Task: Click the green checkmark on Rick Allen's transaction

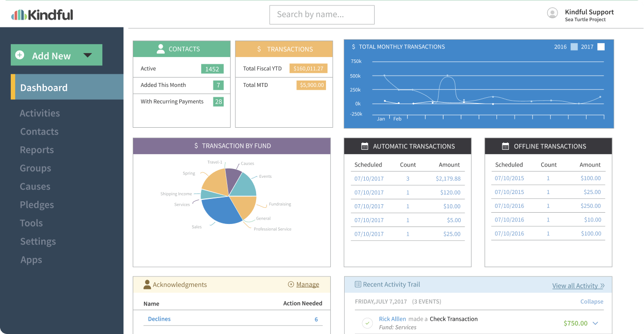Action: 367,323
